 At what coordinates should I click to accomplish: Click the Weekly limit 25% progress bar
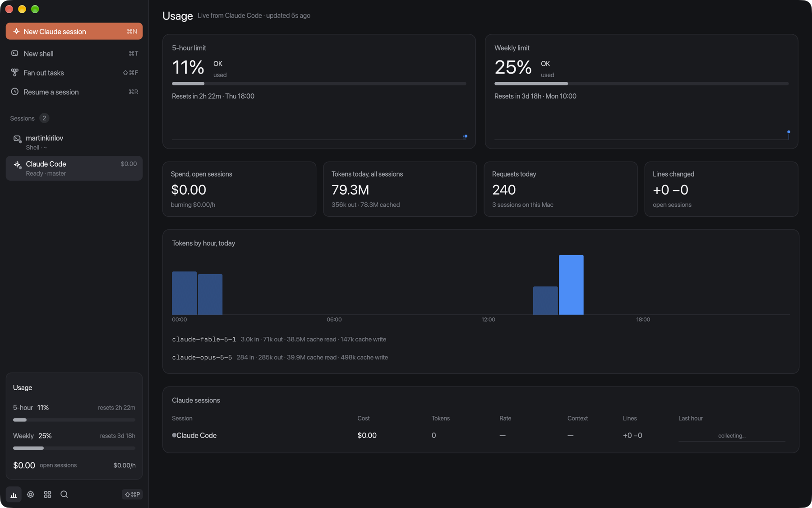click(641, 84)
